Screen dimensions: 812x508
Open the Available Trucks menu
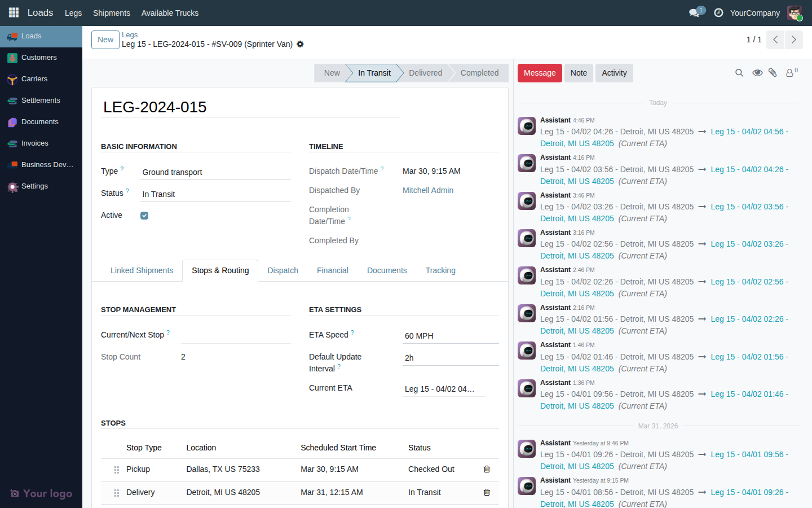(170, 12)
